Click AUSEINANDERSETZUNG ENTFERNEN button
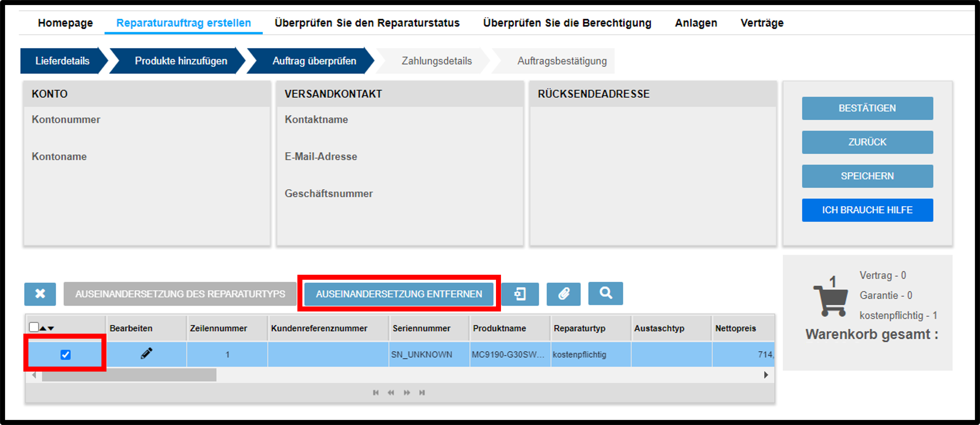This screenshot has width=980, height=425. pyautogui.click(x=399, y=294)
